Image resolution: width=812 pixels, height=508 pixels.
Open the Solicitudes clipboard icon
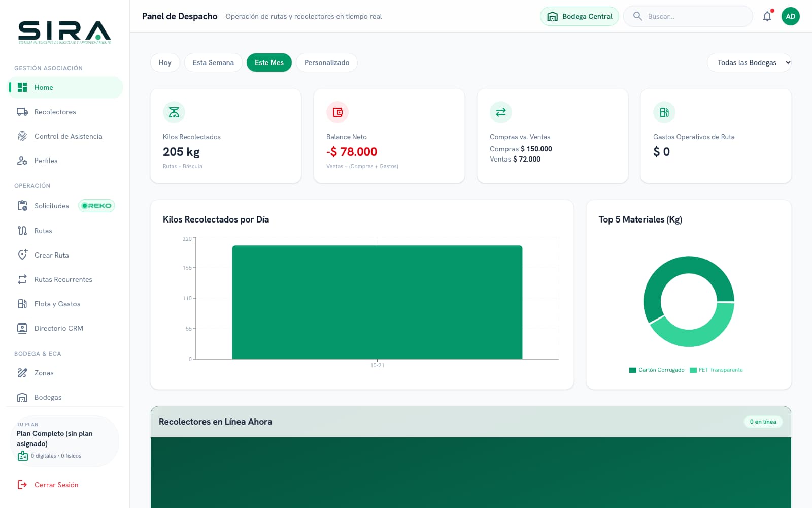coord(22,206)
